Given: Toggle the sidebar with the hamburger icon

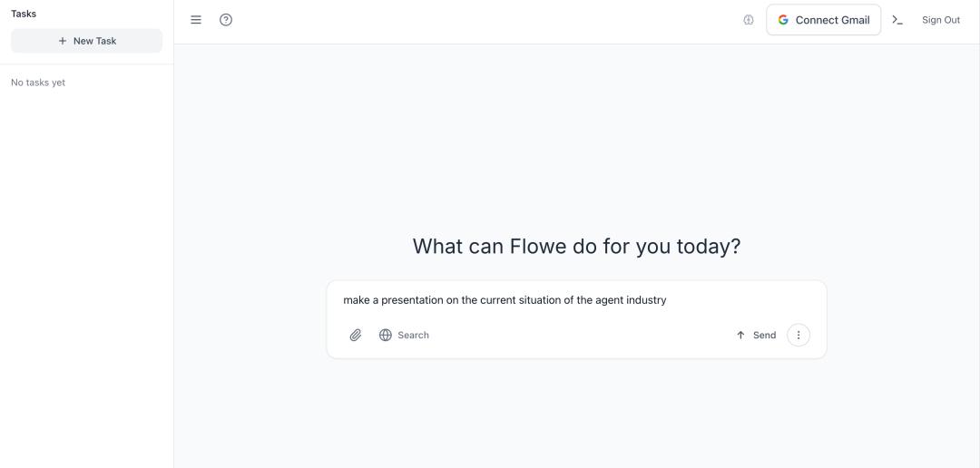Looking at the screenshot, I should (x=196, y=20).
